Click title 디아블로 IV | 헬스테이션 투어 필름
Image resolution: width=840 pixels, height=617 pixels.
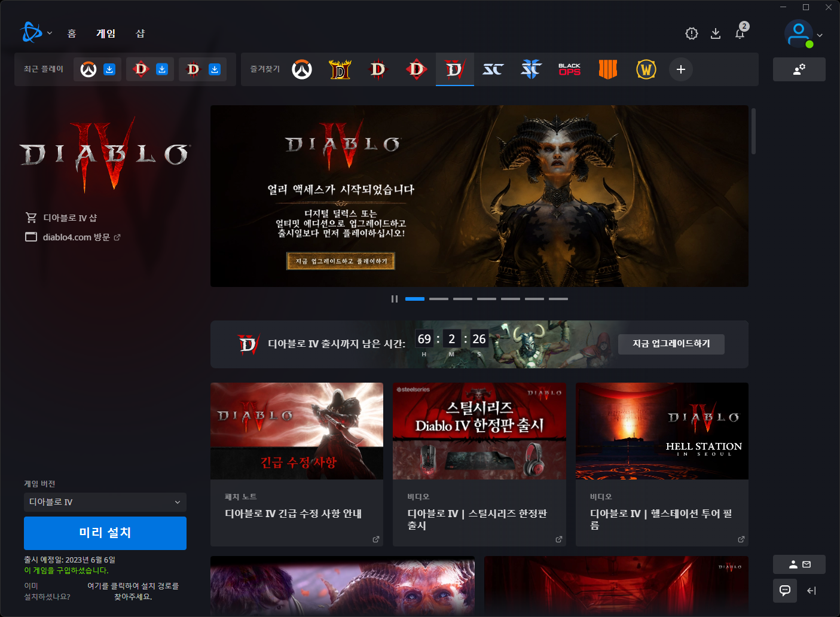coord(661,520)
